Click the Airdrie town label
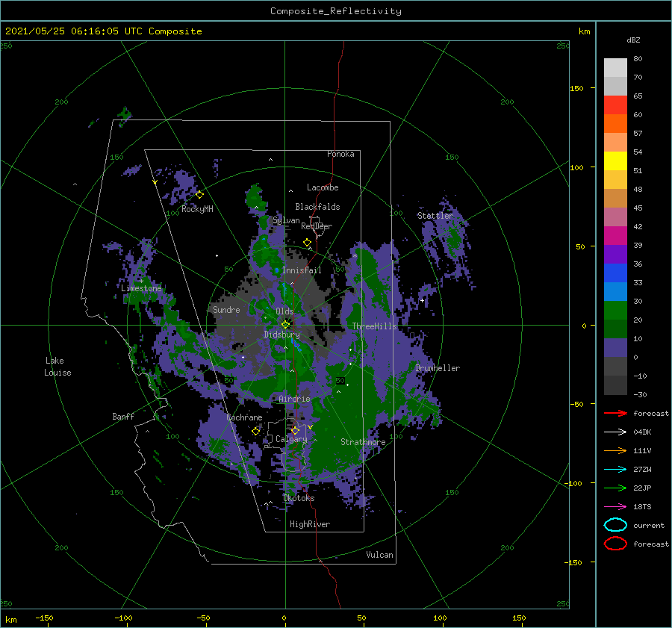Image resolution: width=672 pixels, height=628 pixels. (x=294, y=399)
